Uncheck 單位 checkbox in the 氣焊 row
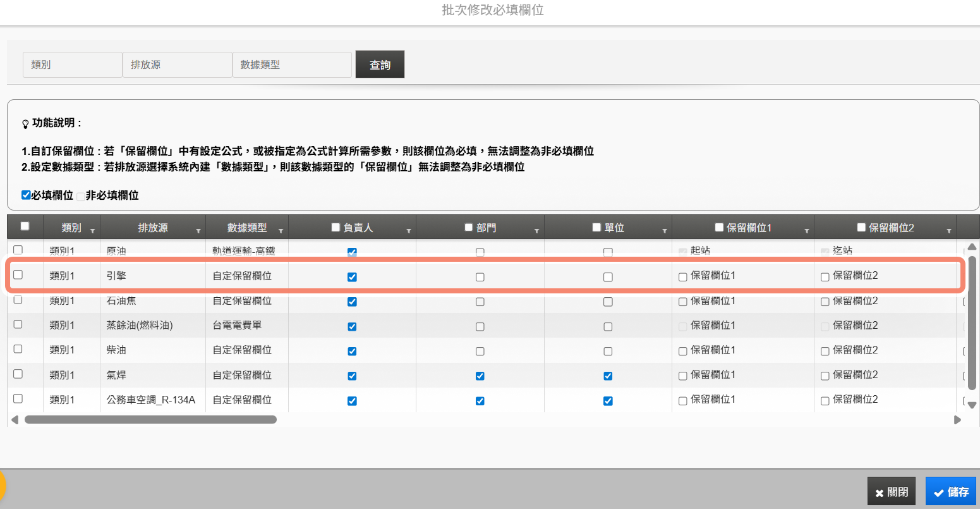 pyautogui.click(x=608, y=376)
